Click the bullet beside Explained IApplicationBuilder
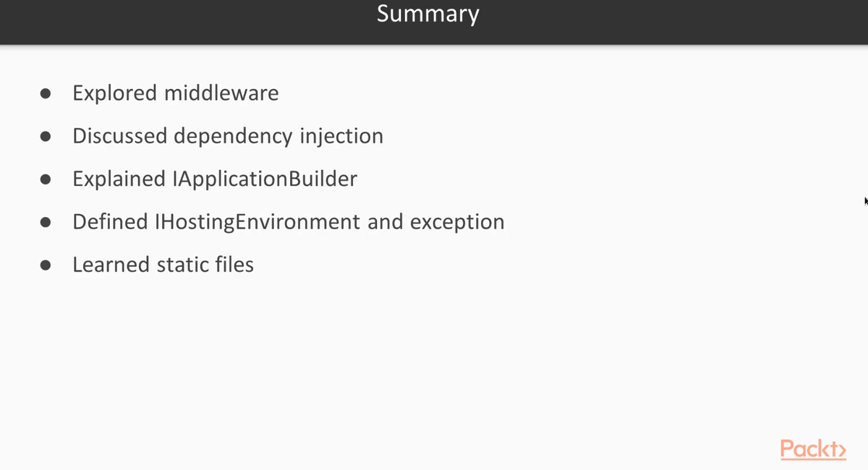 click(x=46, y=179)
